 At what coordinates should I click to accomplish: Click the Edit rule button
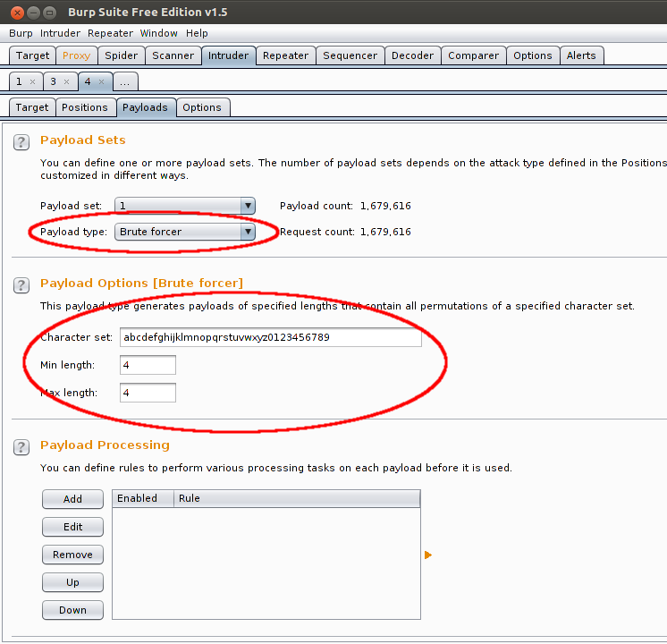[72, 527]
